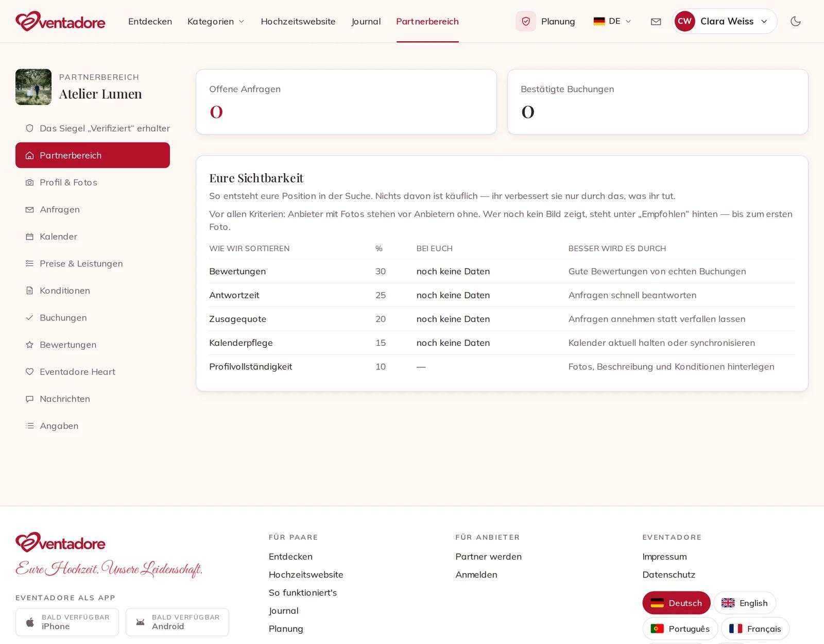
Task: Click the shield icon for Verifiziert seal
Action: click(x=30, y=128)
